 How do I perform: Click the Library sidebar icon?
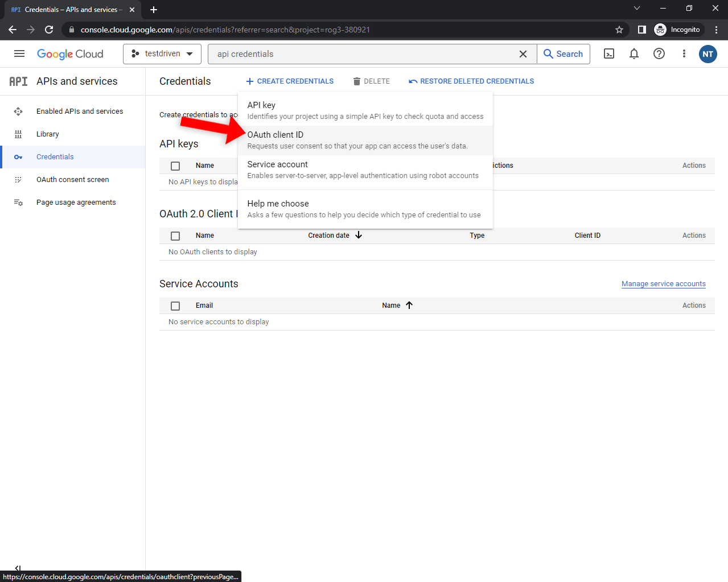click(x=18, y=134)
